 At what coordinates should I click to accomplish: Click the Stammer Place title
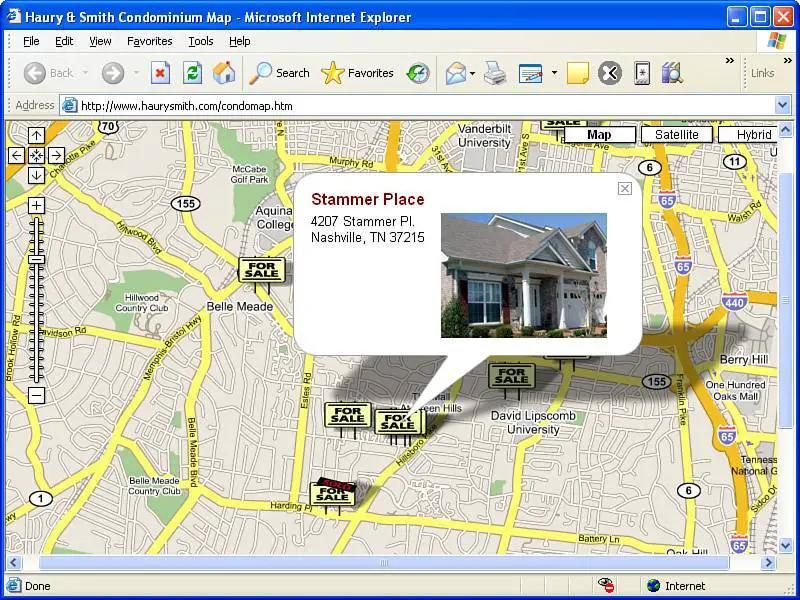(367, 199)
